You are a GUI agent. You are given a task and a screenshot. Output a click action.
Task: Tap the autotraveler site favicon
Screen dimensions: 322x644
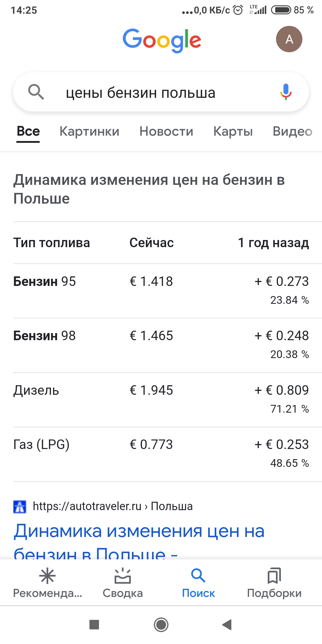point(20,507)
